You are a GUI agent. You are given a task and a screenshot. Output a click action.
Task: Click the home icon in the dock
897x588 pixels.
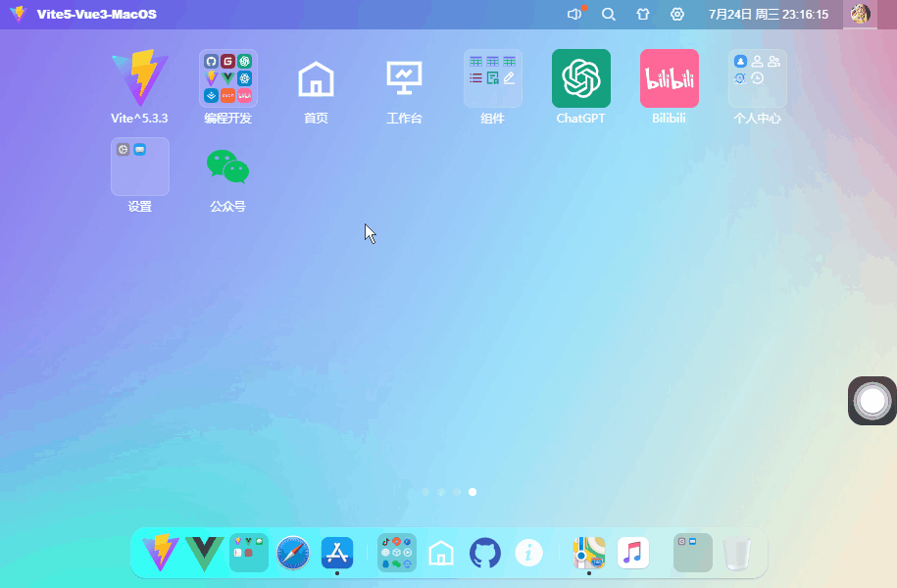pos(441,553)
